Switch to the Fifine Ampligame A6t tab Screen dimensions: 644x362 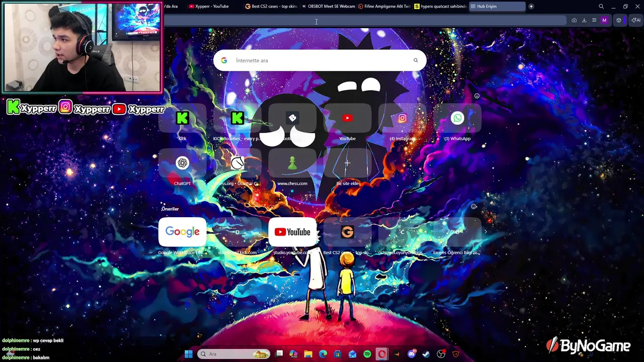pos(384,6)
